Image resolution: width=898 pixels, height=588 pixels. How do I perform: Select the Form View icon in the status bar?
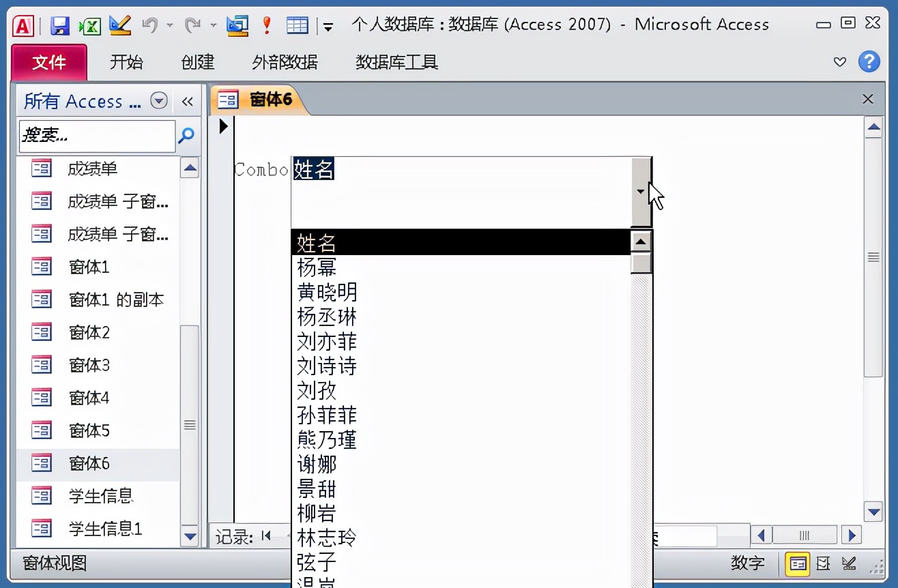point(798,564)
